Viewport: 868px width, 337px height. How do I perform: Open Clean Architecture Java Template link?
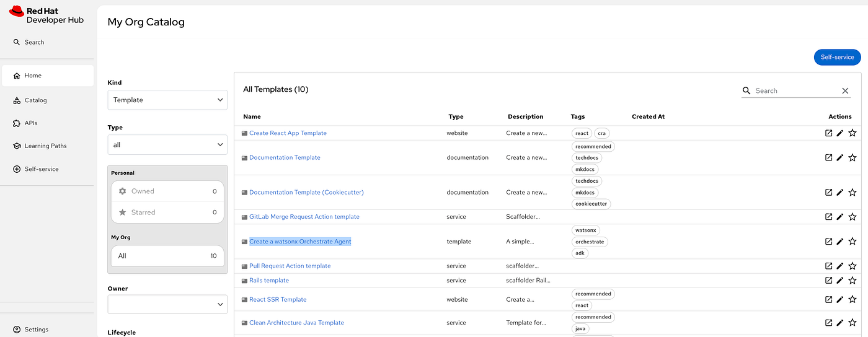click(x=296, y=323)
